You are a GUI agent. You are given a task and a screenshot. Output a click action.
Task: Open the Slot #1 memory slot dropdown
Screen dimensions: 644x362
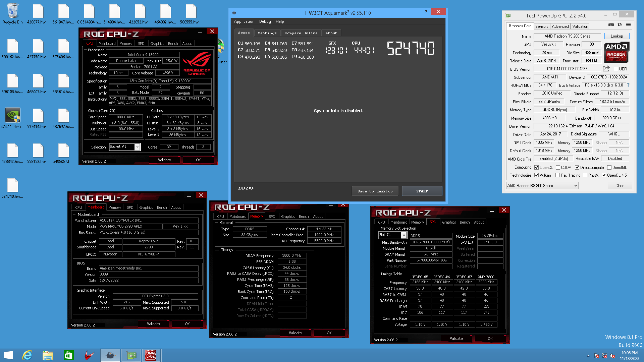click(x=392, y=235)
